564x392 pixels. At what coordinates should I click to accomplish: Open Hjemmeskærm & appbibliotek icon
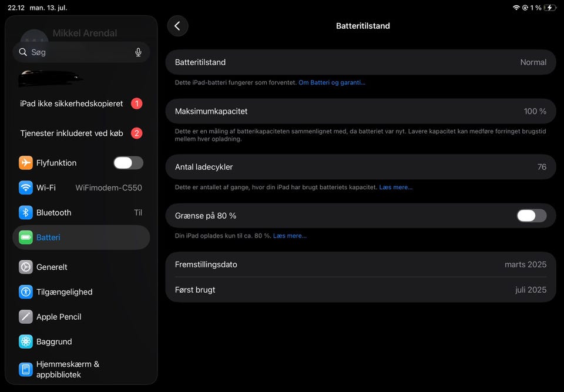tap(25, 369)
